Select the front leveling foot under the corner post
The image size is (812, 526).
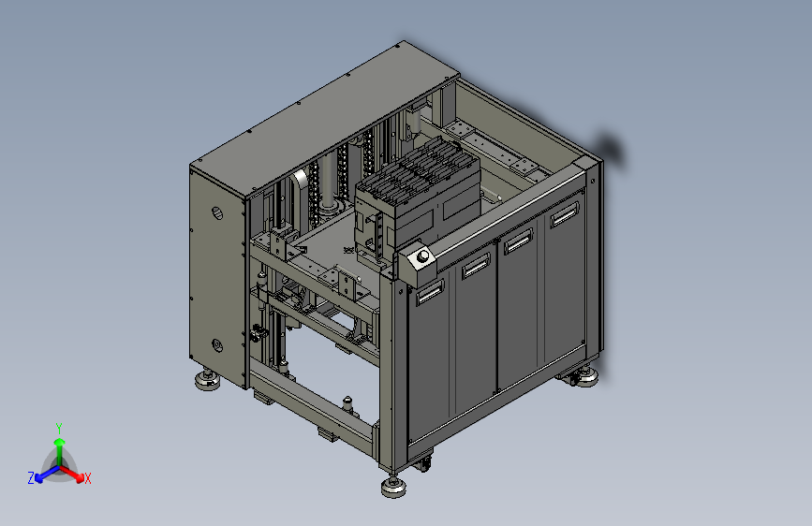393,486
